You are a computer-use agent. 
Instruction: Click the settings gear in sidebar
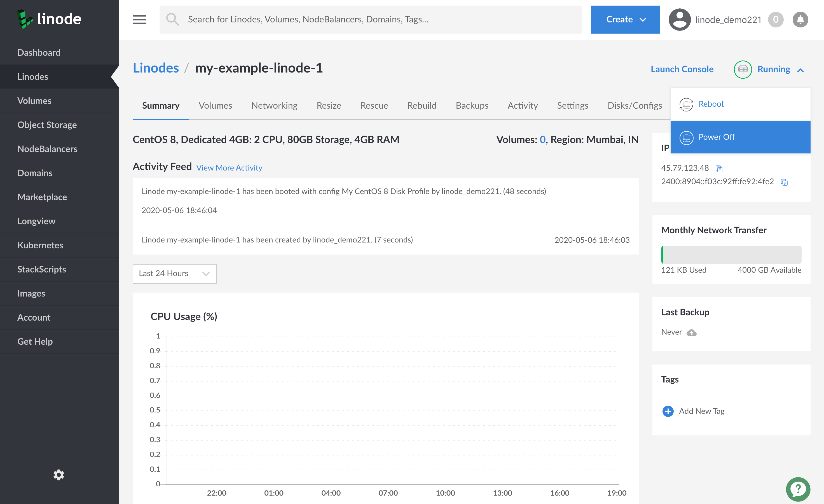coord(59,475)
